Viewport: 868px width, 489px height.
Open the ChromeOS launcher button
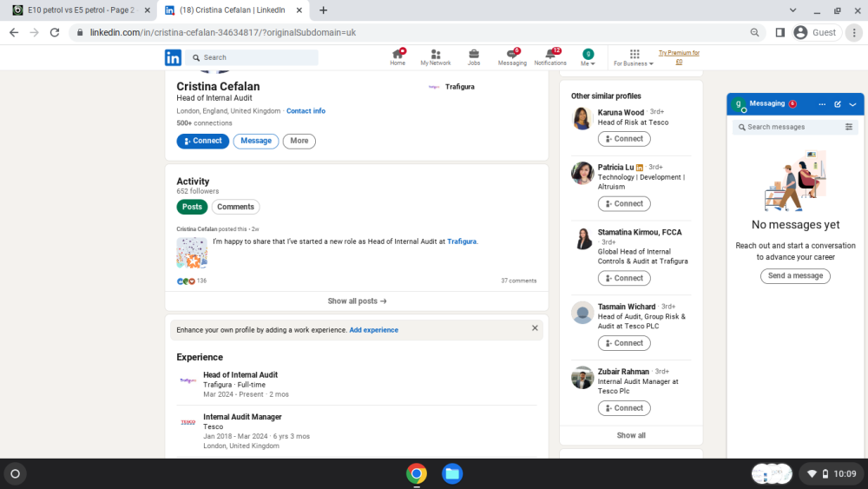point(16,474)
